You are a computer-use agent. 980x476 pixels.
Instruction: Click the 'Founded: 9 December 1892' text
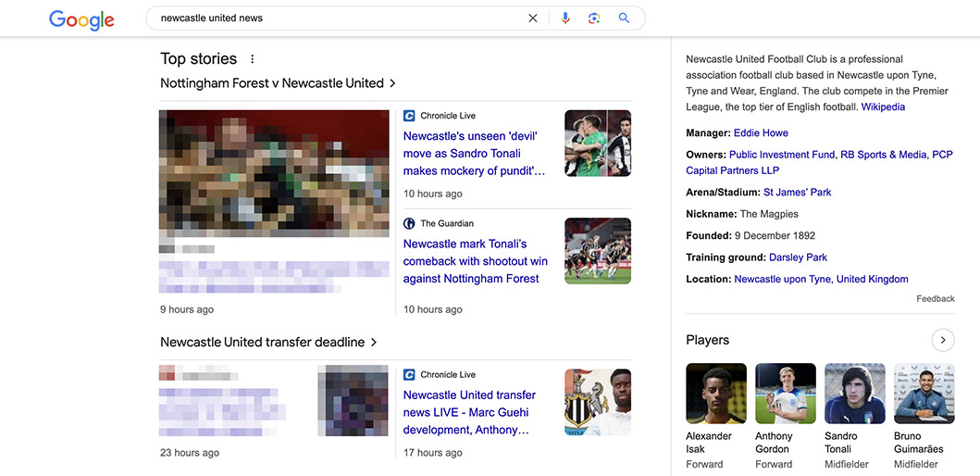(x=751, y=236)
